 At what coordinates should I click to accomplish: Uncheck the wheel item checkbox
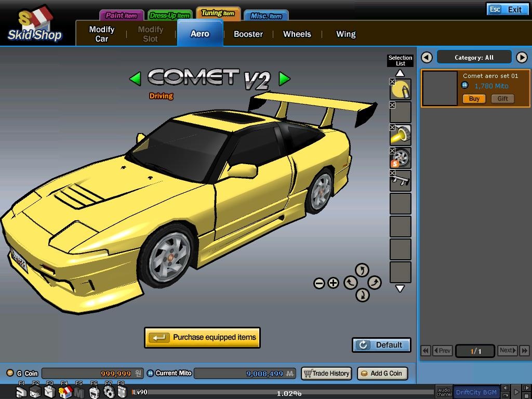[x=392, y=151]
